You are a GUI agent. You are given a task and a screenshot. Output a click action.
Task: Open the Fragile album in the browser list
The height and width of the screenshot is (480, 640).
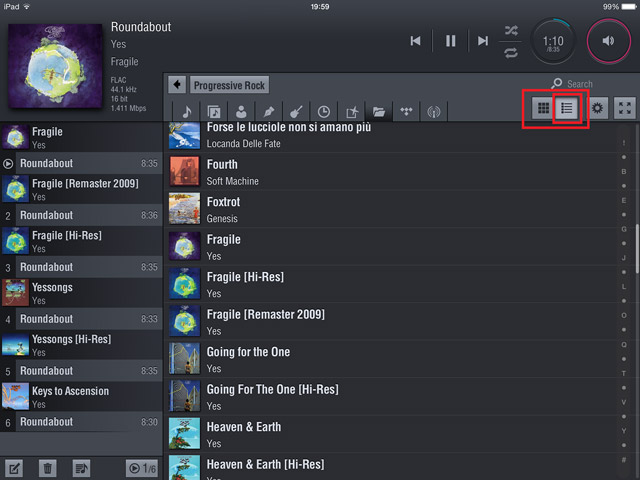tap(392, 247)
